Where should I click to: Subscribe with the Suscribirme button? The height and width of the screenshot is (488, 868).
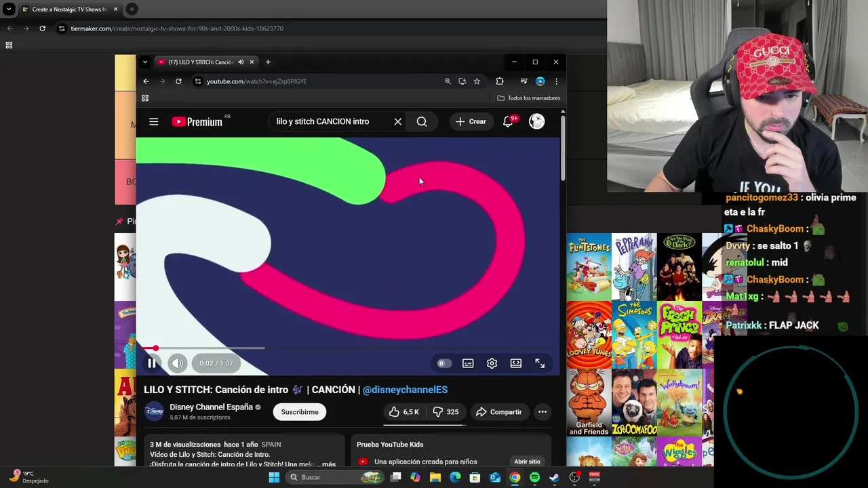point(300,412)
